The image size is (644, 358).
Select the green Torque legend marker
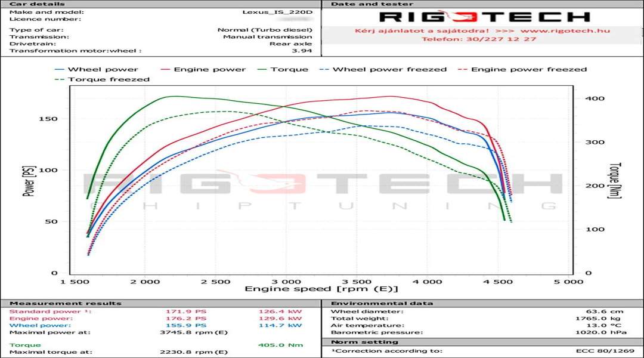[261, 69]
